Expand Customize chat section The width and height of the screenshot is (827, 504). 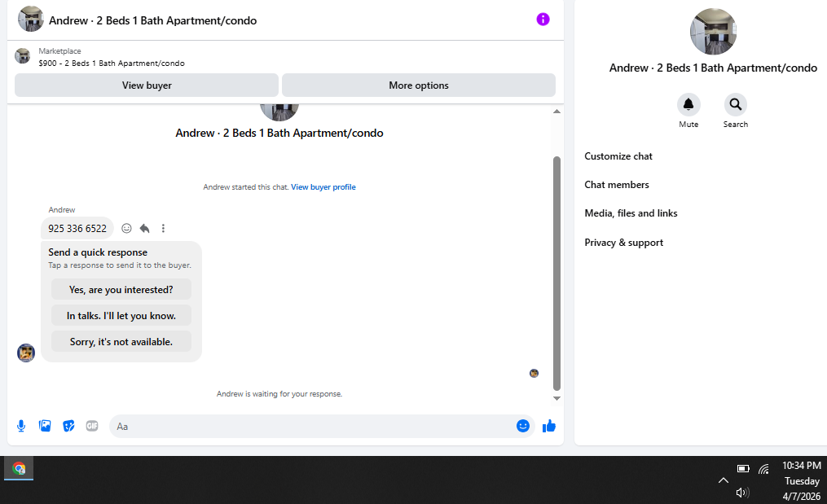(618, 156)
